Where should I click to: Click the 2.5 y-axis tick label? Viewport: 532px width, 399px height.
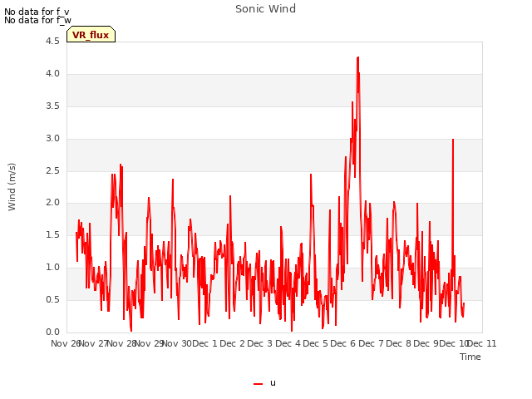[x=52, y=171]
